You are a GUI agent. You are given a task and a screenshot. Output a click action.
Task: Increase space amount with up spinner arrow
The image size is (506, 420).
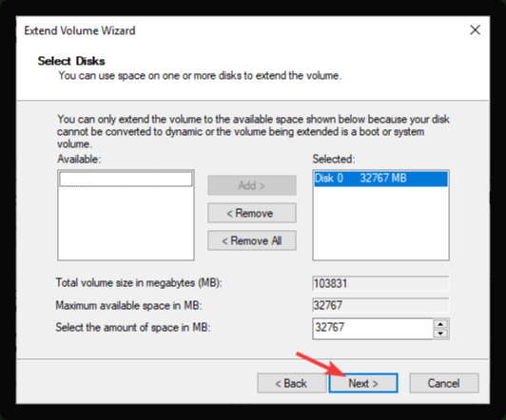[440, 324]
